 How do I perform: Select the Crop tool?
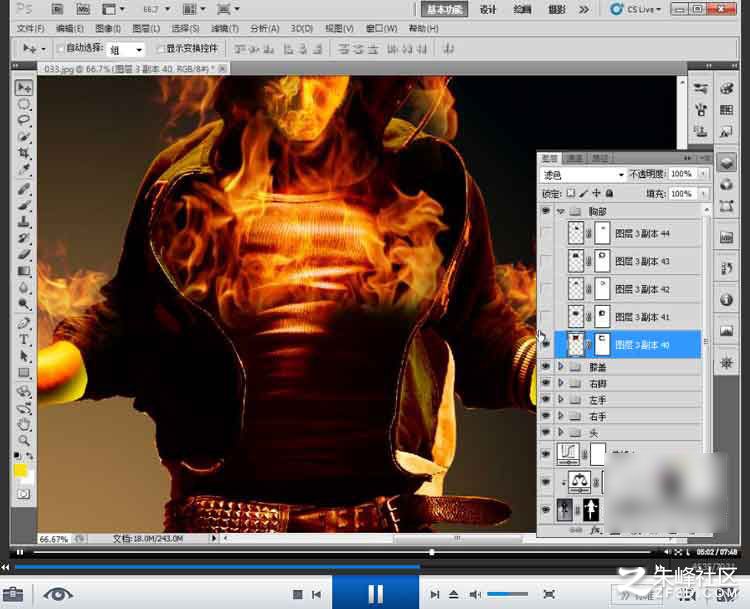pos(23,153)
